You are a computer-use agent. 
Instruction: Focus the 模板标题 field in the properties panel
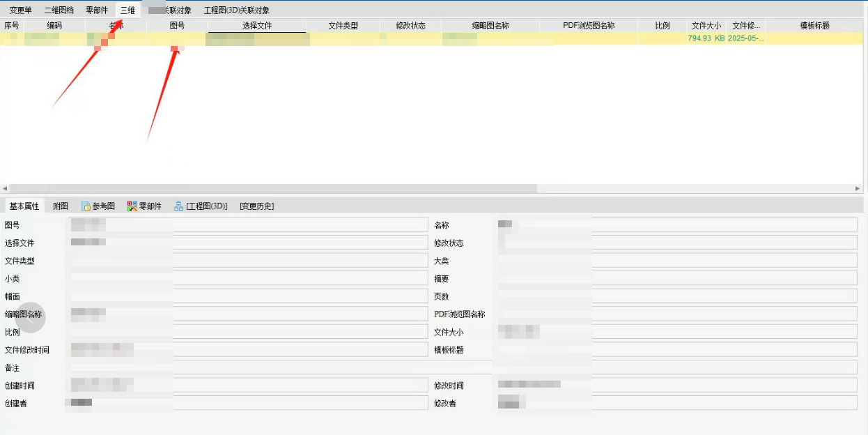click(676, 349)
